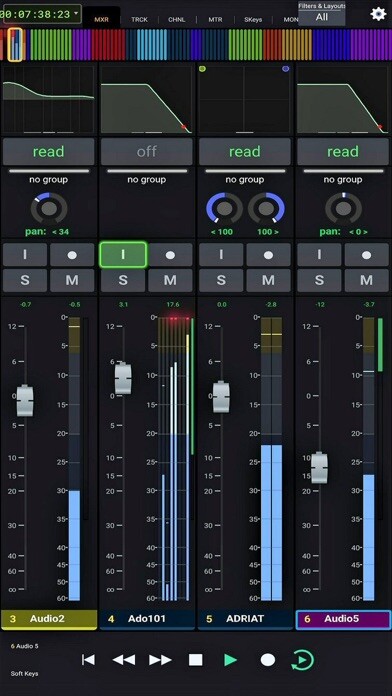This screenshot has width=392, height=696.
Task: Toggle input monitor I on Audio5
Action: 319,255
